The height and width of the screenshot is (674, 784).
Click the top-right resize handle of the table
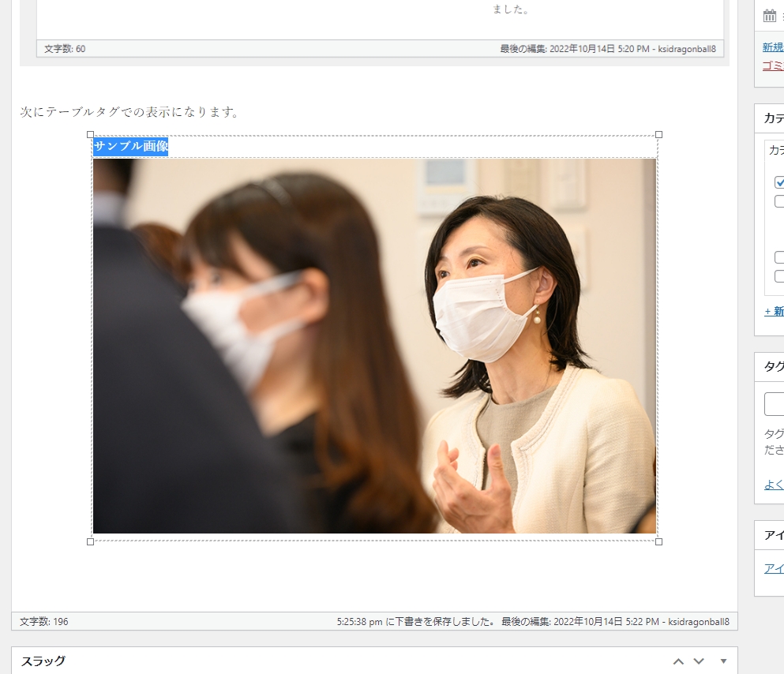659,135
